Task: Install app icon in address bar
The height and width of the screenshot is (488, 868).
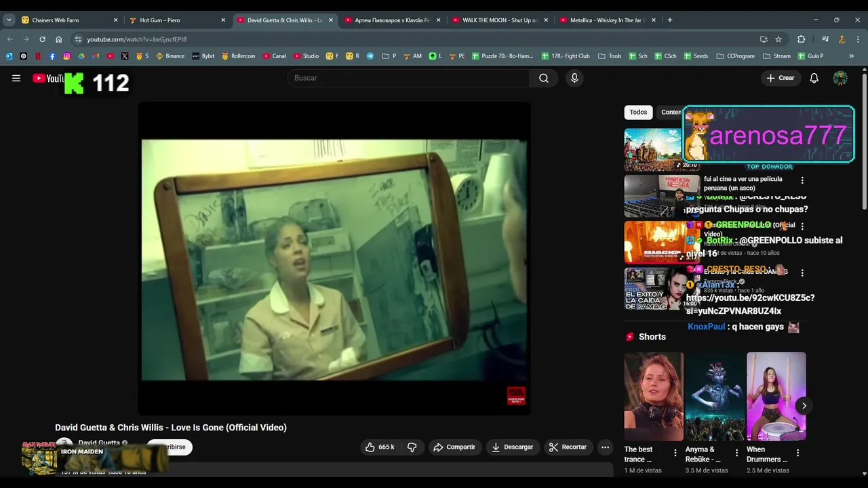Action: [x=764, y=39]
